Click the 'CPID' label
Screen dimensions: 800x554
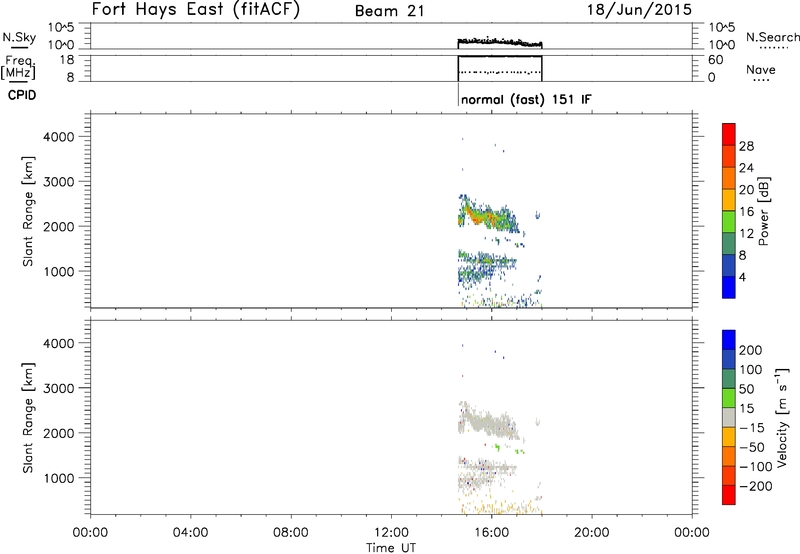[x=22, y=95]
